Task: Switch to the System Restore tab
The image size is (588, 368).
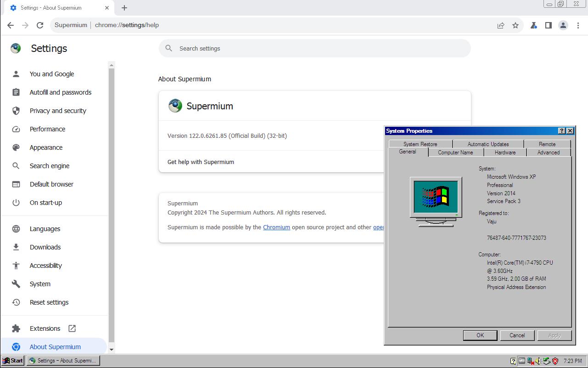Action: (420, 144)
